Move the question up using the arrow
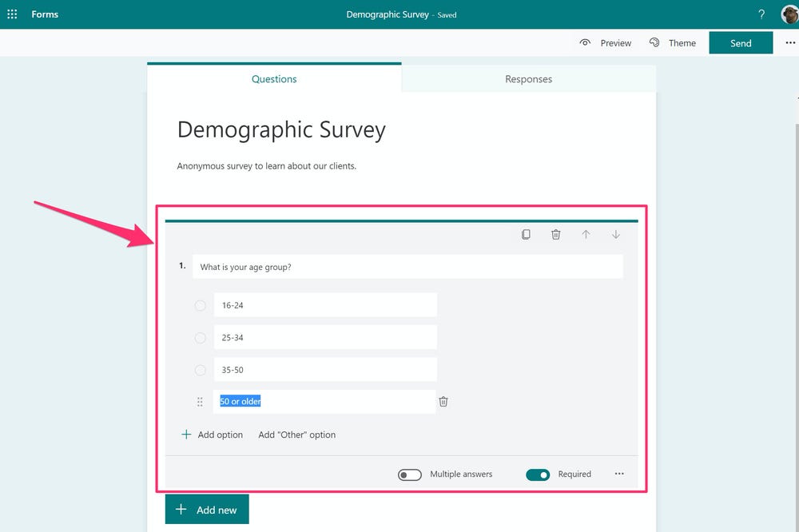 tap(586, 234)
